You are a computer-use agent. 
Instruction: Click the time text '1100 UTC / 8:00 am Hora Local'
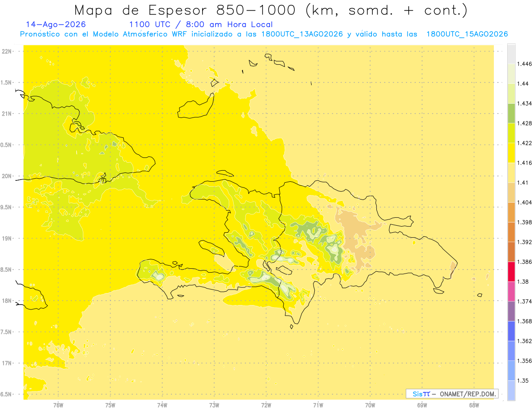201,25
